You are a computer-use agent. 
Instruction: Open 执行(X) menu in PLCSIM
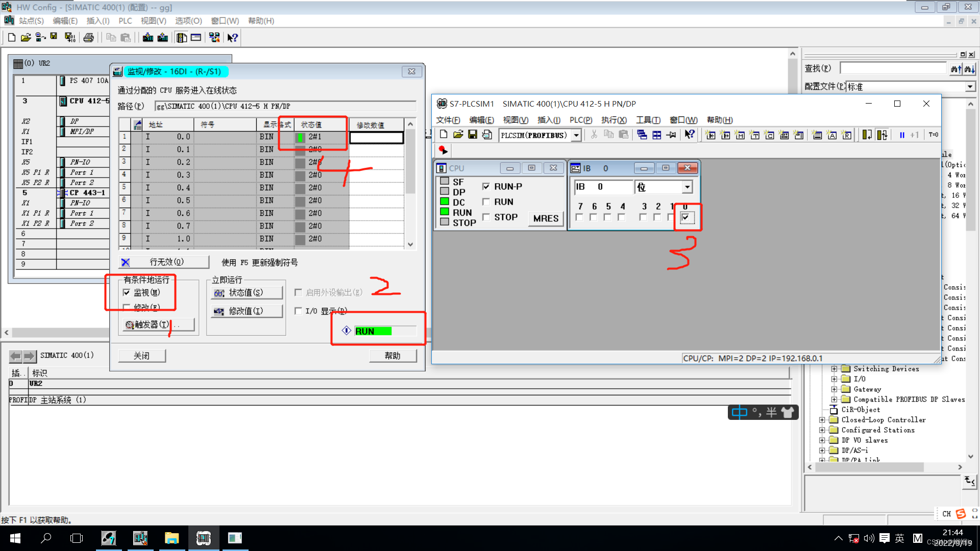pos(614,120)
